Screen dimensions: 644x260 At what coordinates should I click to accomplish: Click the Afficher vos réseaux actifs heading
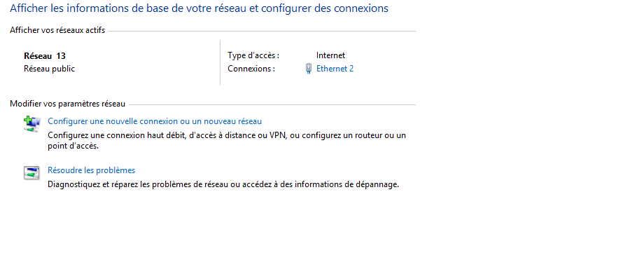[57, 30]
